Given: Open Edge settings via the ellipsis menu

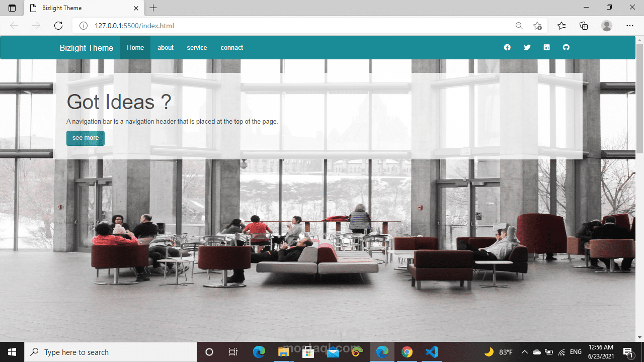Looking at the screenshot, I should [x=630, y=25].
